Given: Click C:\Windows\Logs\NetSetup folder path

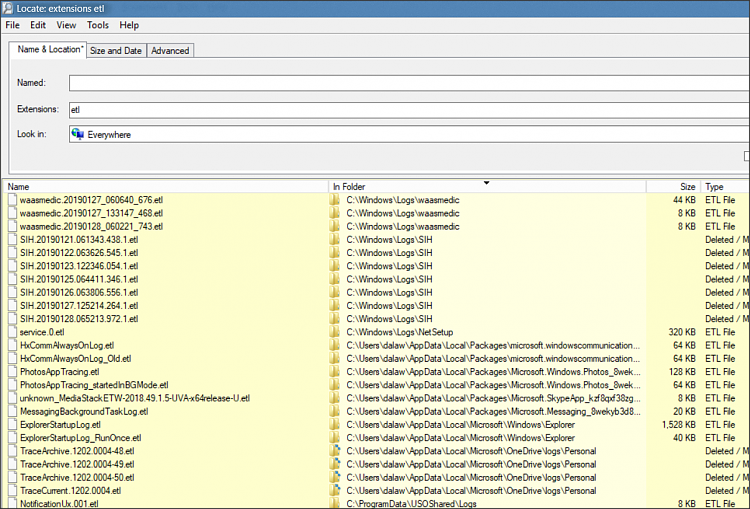Looking at the screenshot, I should coord(400,332).
